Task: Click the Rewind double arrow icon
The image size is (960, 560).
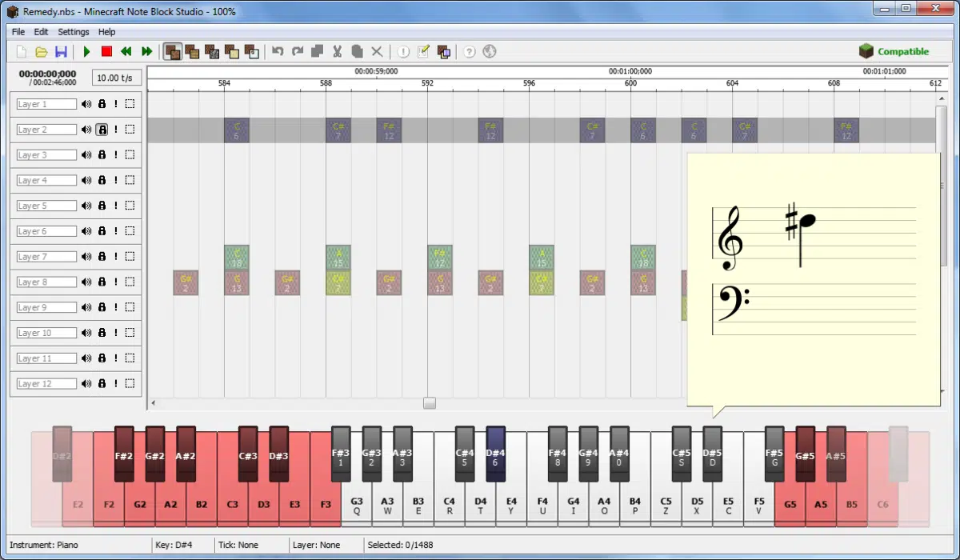Action: (x=126, y=52)
